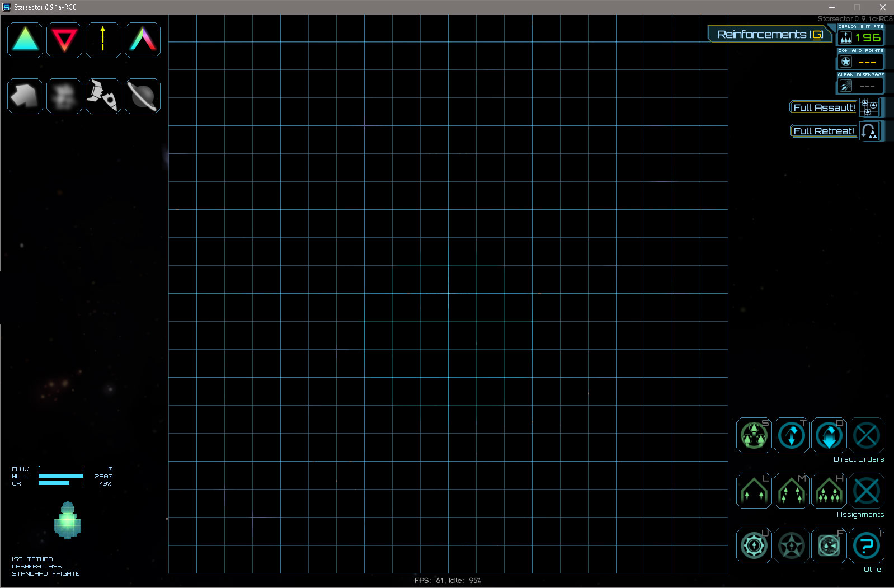894x588 pixels.
Task: Click the search and destroy order (S)
Action: pos(754,435)
